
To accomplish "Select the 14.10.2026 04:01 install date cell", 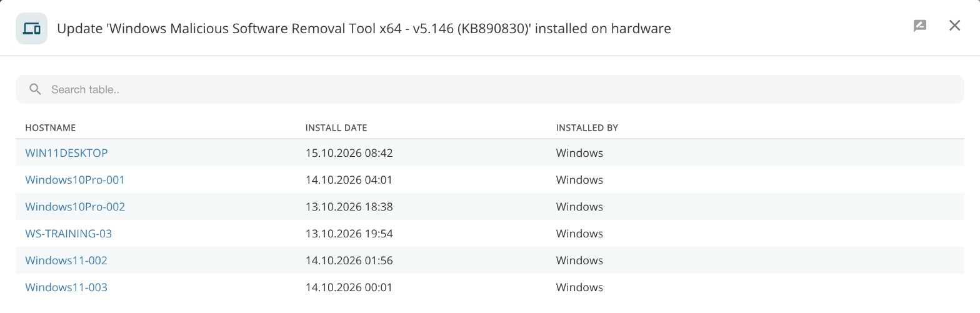I will [x=349, y=180].
